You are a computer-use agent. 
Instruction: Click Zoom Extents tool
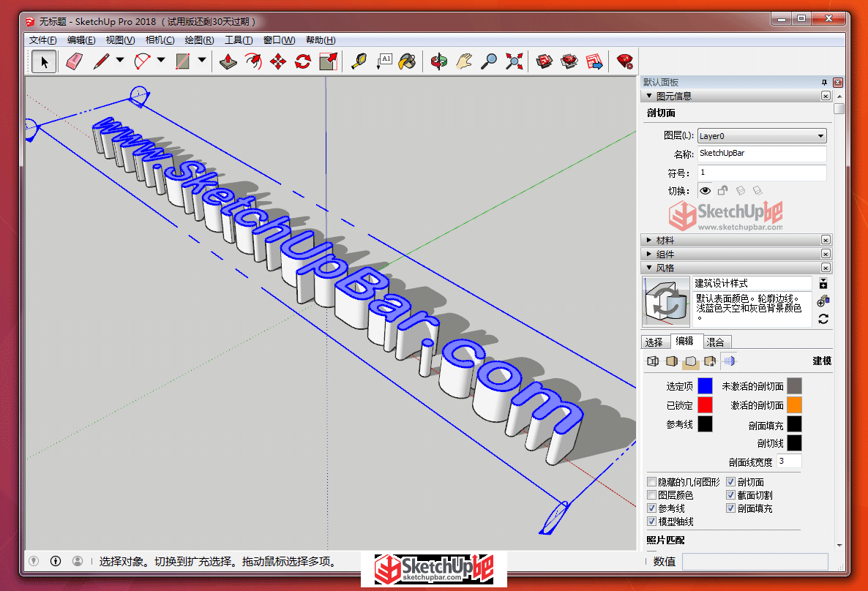pos(514,61)
